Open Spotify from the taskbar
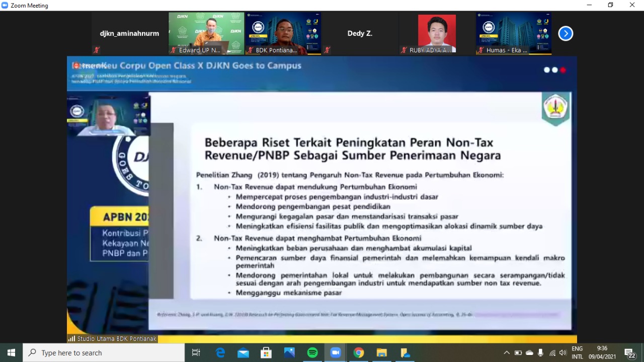Viewport: 644px width, 362px height. point(312,353)
